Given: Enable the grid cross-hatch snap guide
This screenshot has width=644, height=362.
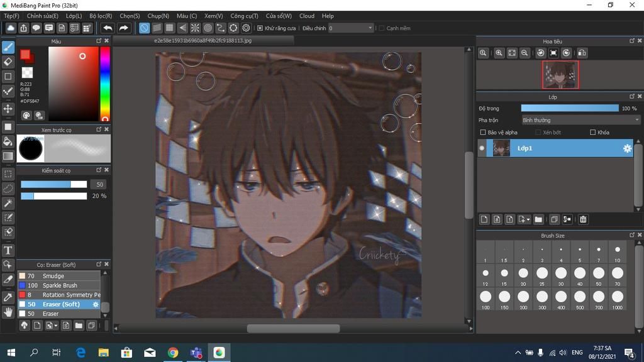Looking at the screenshot, I should coord(170,28).
